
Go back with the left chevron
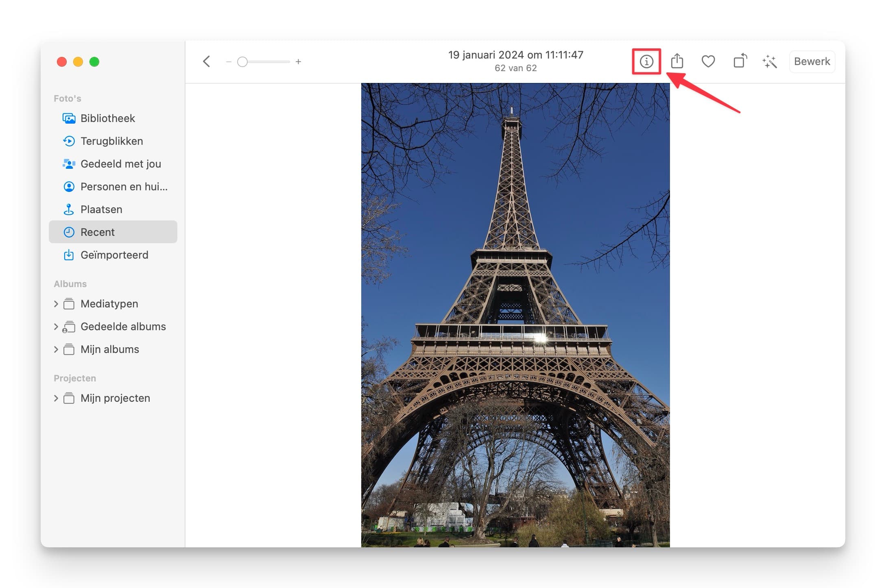[207, 61]
